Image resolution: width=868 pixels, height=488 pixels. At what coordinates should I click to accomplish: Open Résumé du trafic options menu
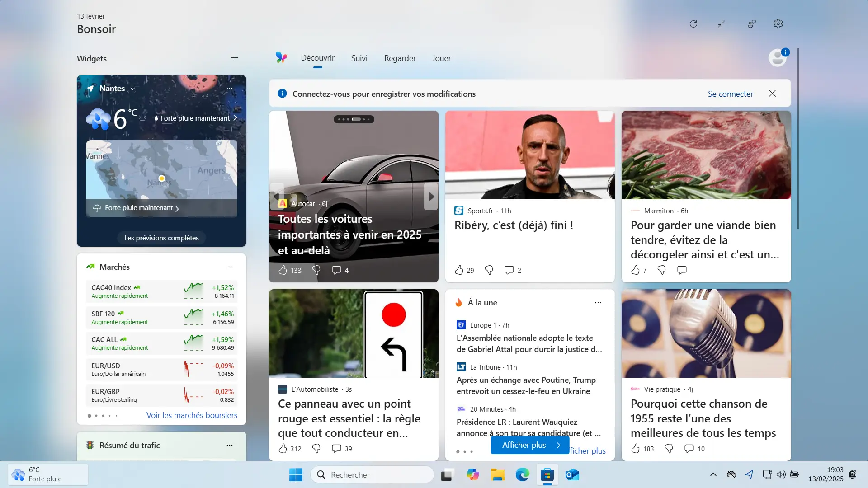click(x=230, y=445)
